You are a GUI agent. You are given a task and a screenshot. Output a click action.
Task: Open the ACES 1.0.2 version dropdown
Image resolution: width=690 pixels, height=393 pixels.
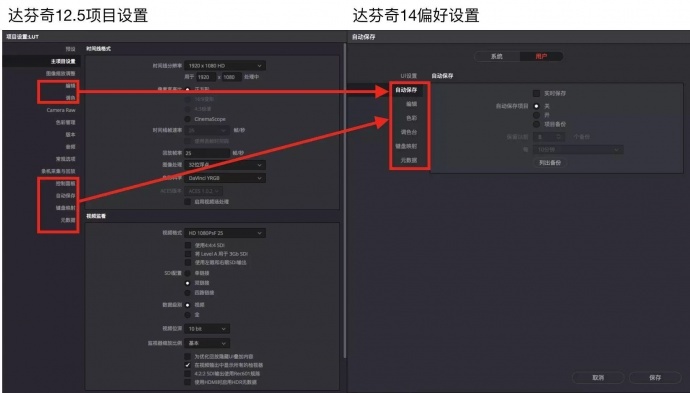pyautogui.click(x=203, y=191)
